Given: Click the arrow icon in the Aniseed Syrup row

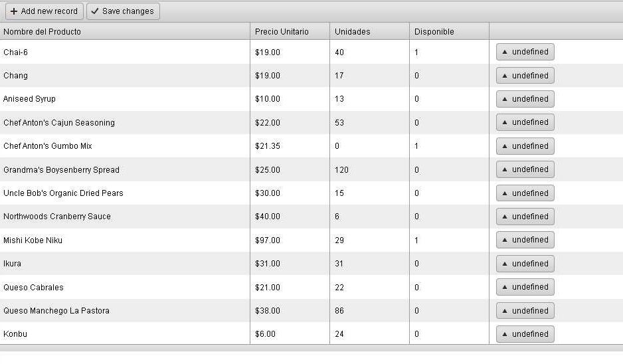Looking at the screenshot, I should (505, 99).
